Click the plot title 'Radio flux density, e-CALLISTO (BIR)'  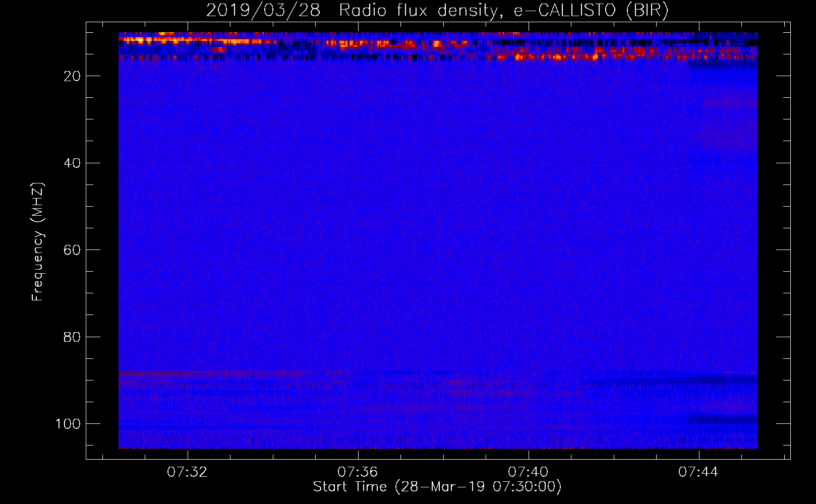[x=503, y=10]
